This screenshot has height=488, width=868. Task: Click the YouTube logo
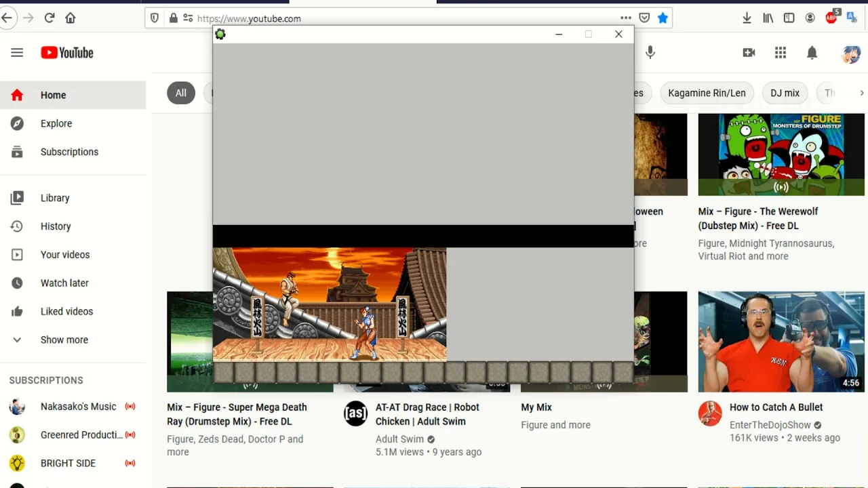point(67,53)
